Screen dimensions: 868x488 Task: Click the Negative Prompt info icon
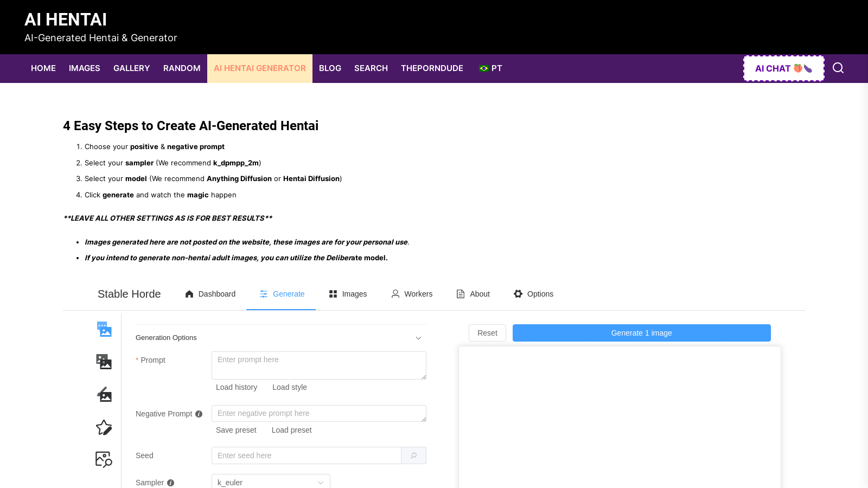point(199,414)
